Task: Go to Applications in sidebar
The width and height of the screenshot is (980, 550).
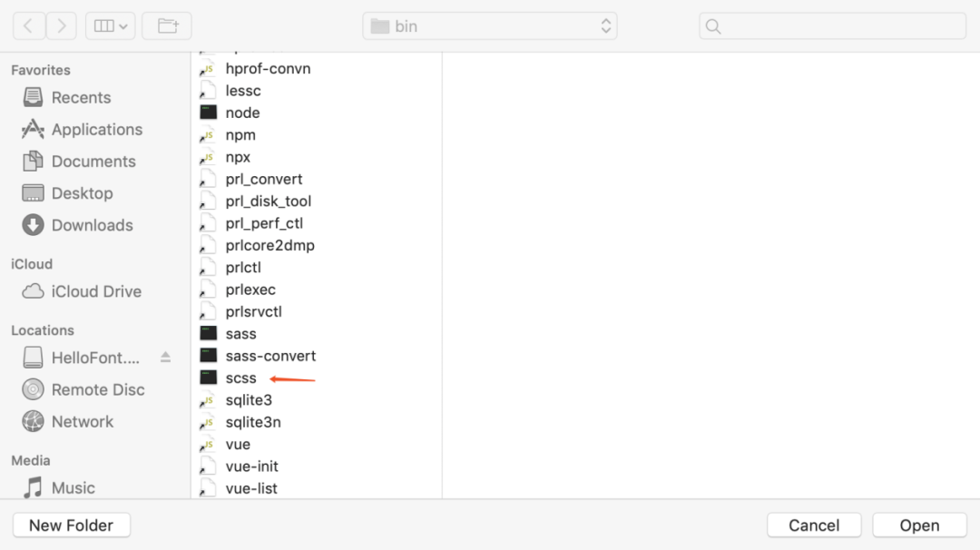Action: [96, 130]
